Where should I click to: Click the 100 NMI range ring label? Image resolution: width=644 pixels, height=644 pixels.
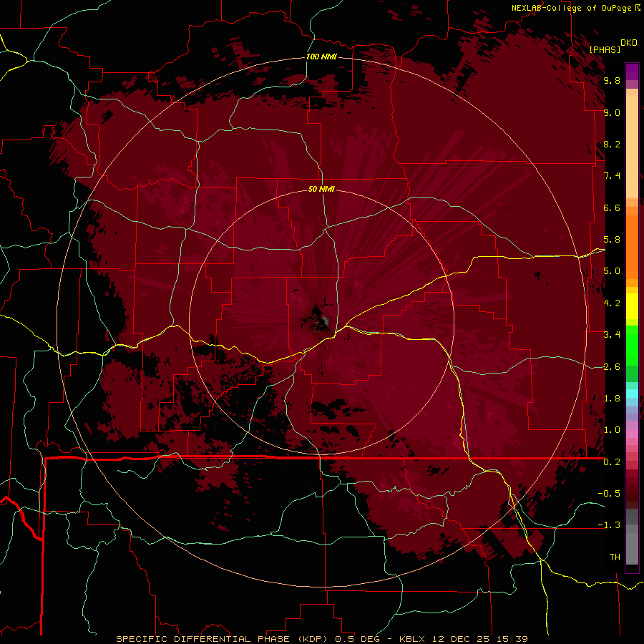[321, 57]
